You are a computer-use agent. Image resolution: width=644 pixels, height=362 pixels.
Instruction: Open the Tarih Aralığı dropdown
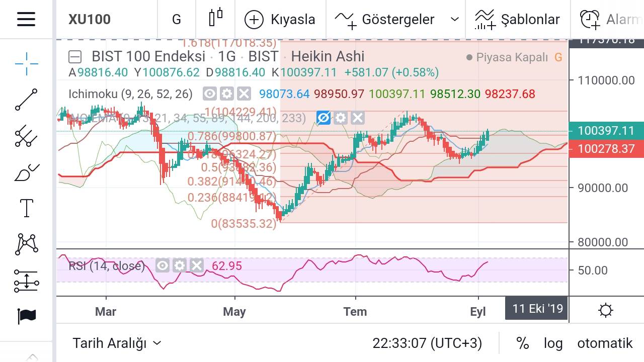117,343
